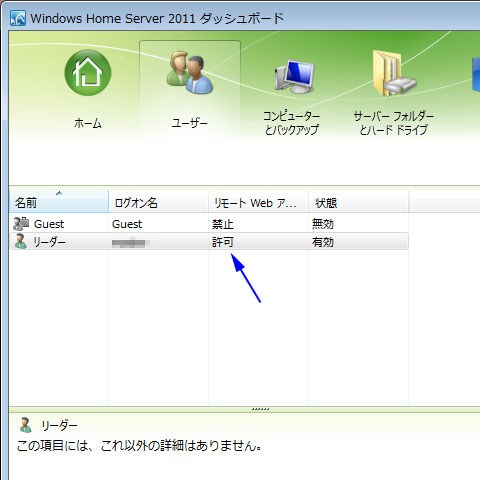Click the この項目には、これ以外の詳細はありません text

coord(139,445)
